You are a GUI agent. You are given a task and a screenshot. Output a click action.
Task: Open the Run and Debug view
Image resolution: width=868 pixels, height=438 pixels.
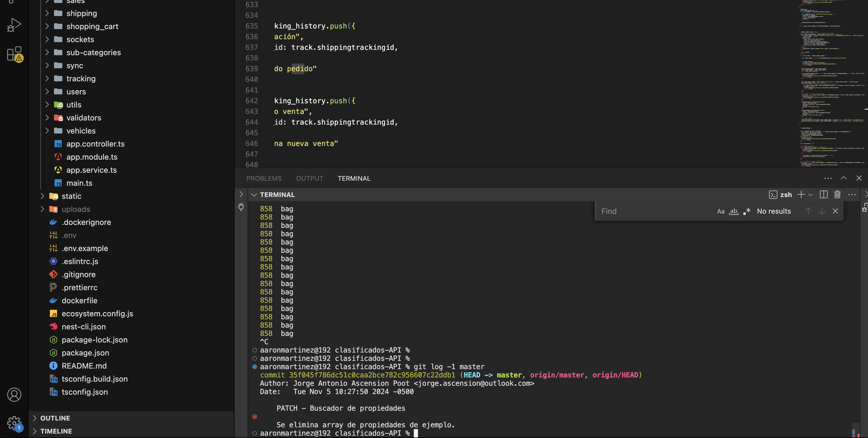click(x=14, y=25)
